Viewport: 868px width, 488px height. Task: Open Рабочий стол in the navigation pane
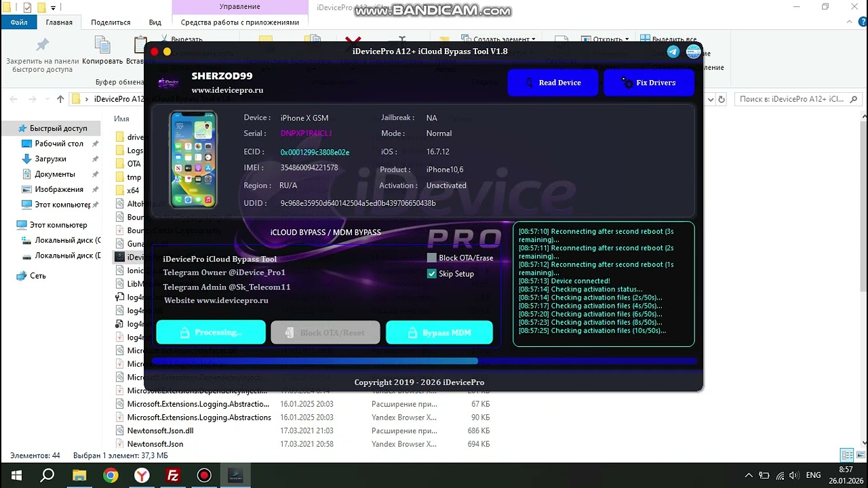[x=59, y=144]
